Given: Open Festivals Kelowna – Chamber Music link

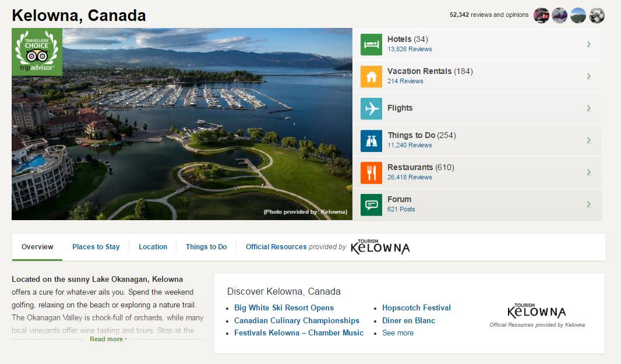Looking at the screenshot, I should (x=299, y=333).
